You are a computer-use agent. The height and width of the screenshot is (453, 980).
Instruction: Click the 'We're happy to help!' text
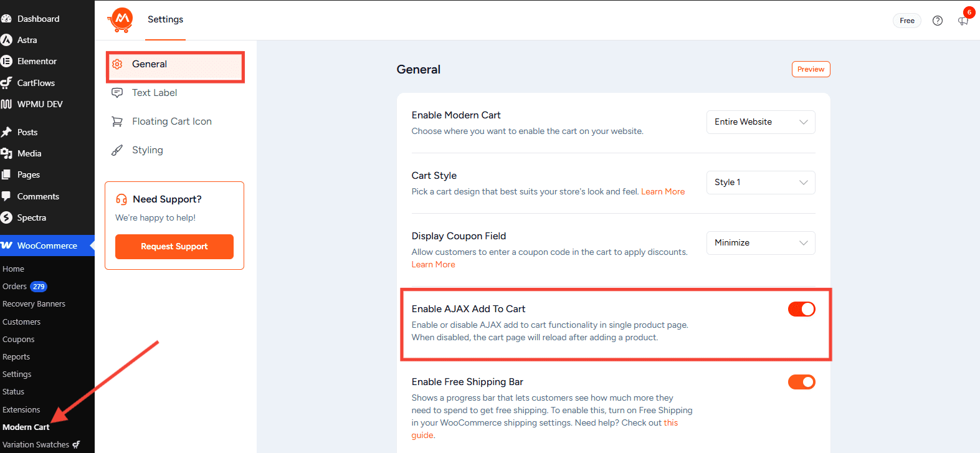coord(155,218)
